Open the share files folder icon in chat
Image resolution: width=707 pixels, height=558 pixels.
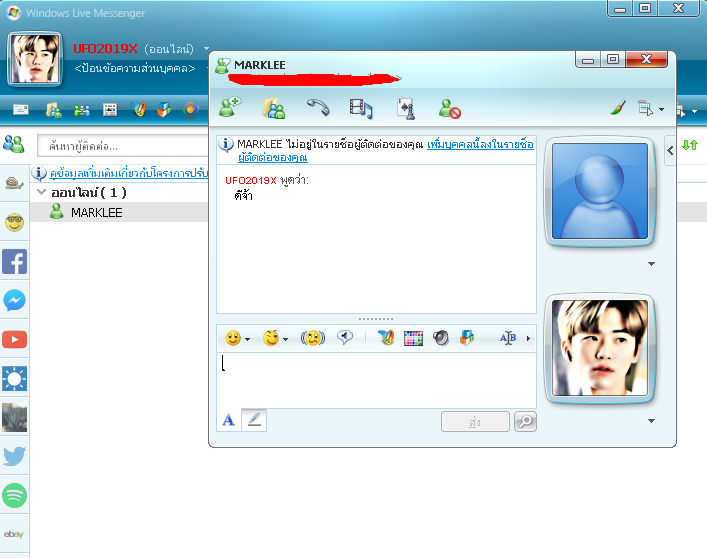click(x=274, y=109)
